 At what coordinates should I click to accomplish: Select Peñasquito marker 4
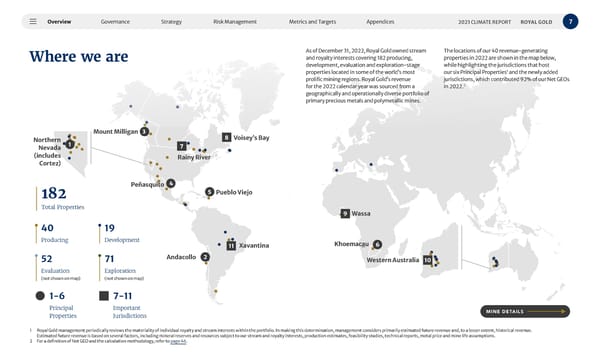pos(171,184)
